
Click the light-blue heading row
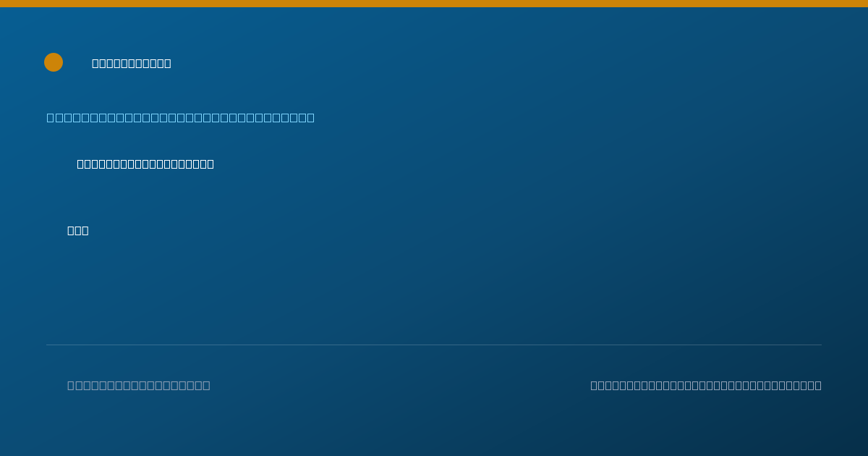pos(181,117)
